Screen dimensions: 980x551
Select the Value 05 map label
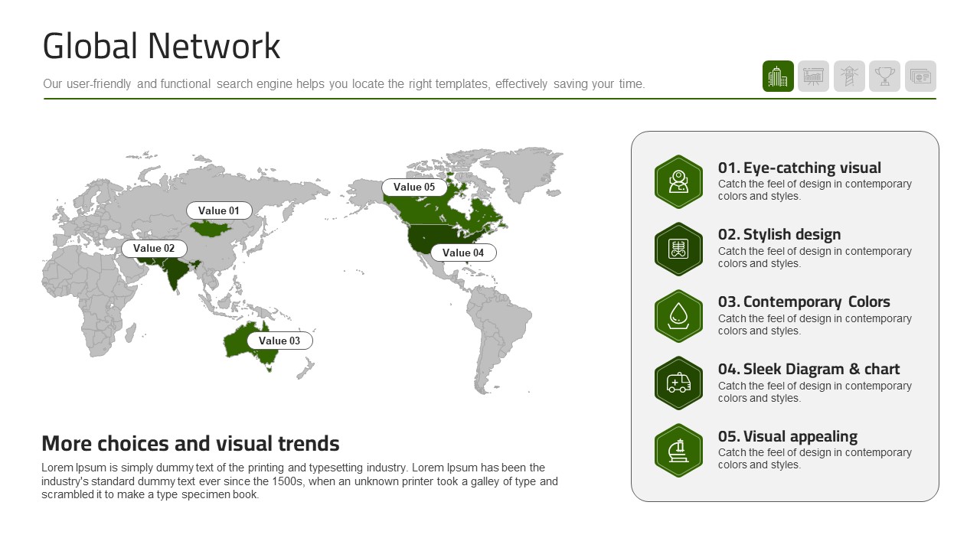click(x=414, y=187)
